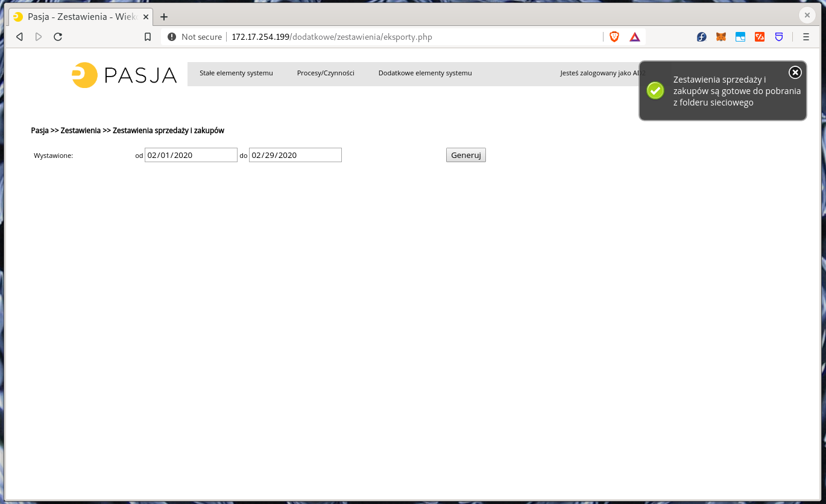This screenshot has height=504, width=826.
Task: Open a new browser tab
Action: 164,17
